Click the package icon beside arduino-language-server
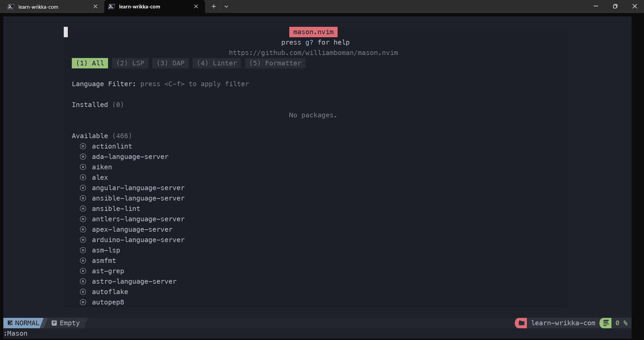 coord(83,240)
